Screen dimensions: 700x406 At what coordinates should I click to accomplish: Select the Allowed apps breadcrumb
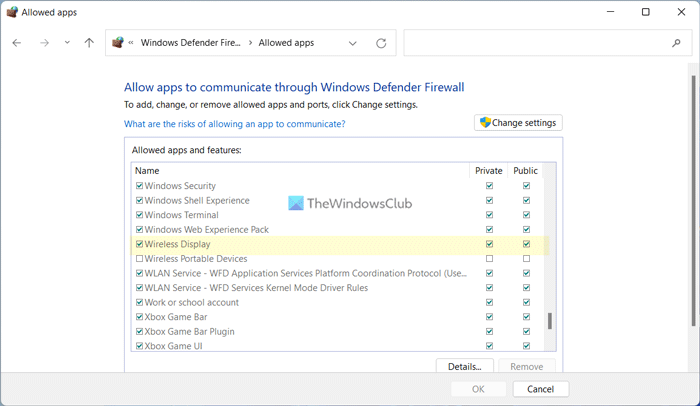click(x=286, y=43)
